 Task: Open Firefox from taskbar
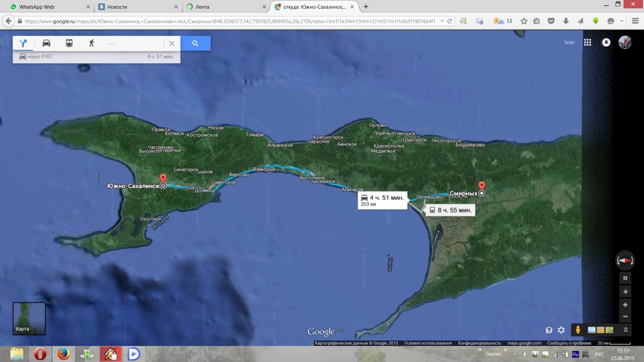pos(63,354)
